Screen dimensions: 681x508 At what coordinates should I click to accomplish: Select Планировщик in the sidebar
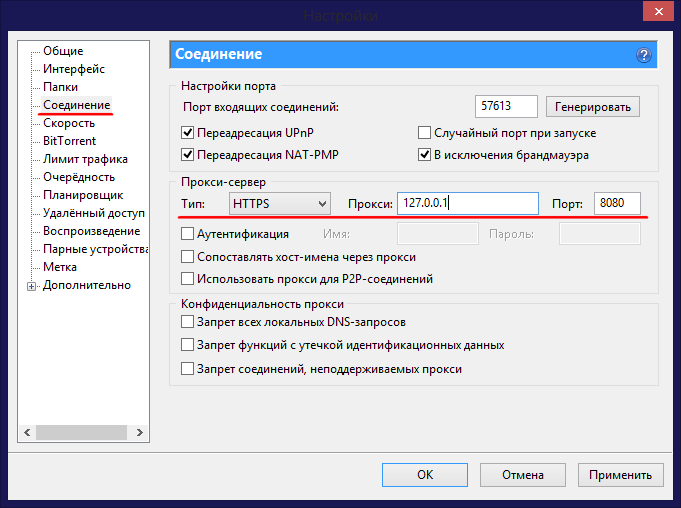(83, 195)
